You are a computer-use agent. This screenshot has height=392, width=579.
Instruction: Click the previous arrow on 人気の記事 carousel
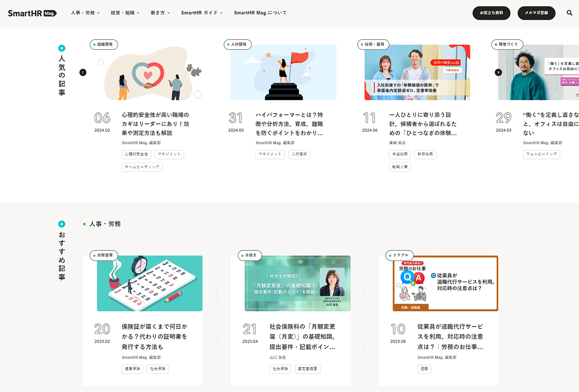83,72
